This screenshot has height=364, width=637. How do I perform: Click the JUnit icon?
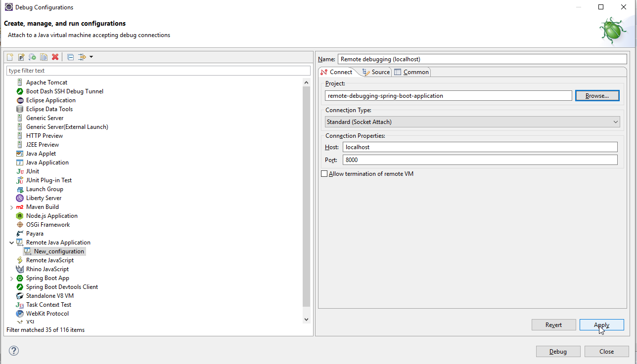coord(20,171)
